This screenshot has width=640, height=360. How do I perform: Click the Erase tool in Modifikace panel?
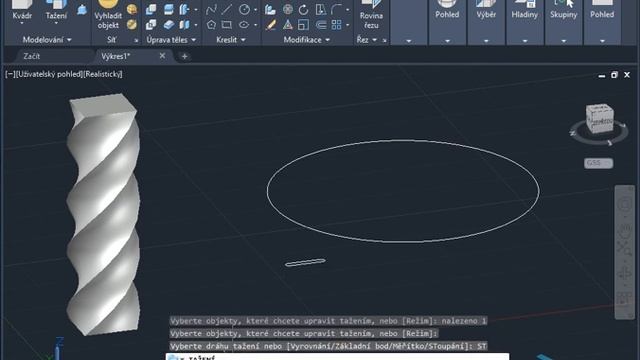pyautogui.click(x=270, y=25)
